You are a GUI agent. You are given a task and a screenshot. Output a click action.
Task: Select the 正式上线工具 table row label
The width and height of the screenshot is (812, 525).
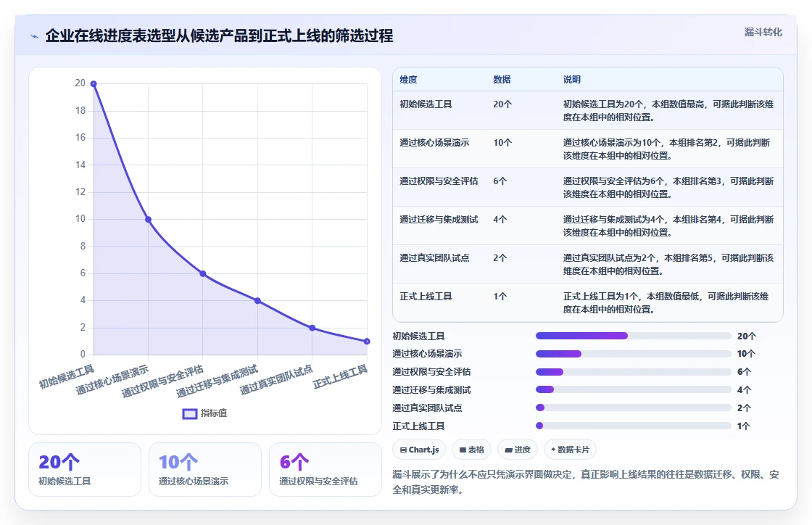click(x=426, y=296)
